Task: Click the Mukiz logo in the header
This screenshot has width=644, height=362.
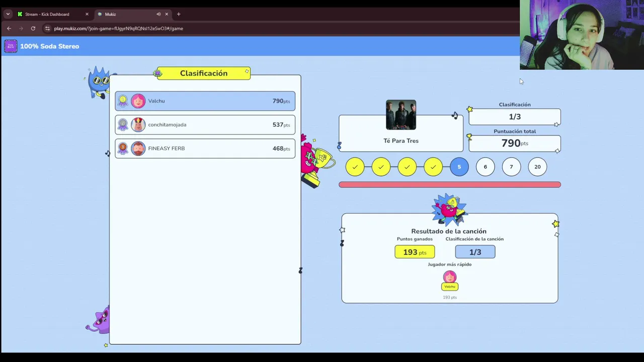Action: [11, 46]
